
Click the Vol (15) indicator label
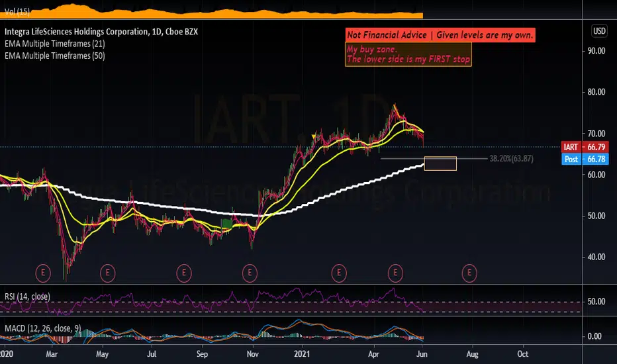(17, 12)
